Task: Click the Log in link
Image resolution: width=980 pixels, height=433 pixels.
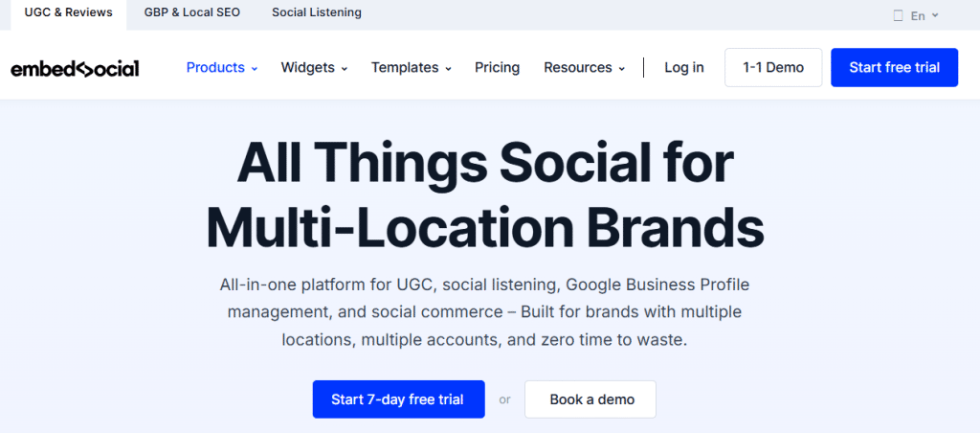Action: click(683, 68)
